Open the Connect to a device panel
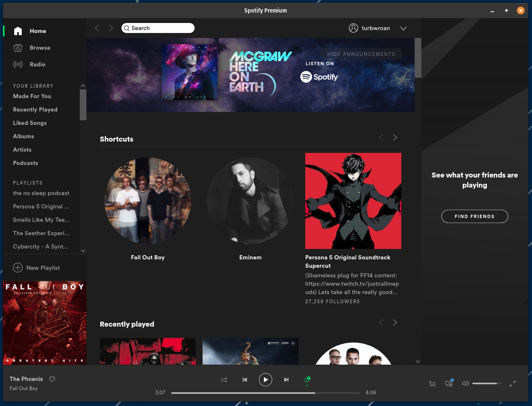 click(x=449, y=383)
